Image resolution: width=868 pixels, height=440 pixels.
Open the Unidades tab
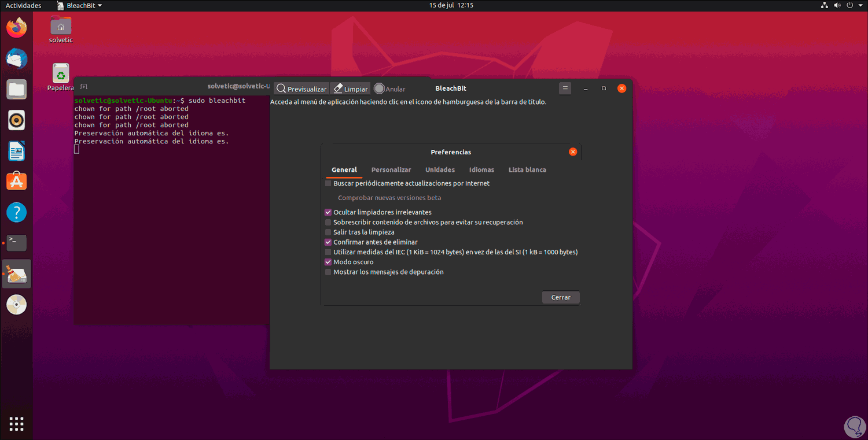[x=440, y=170]
